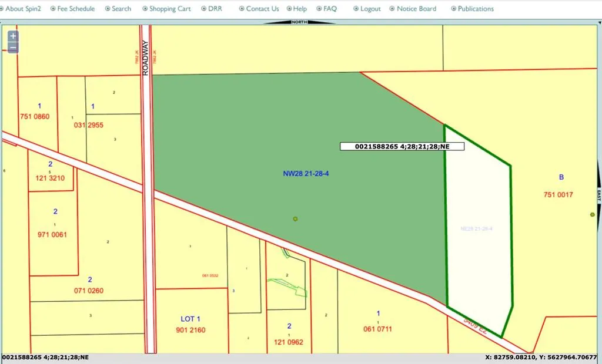Image resolution: width=602 pixels, height=364 pixels.
Task: Open the DRR link
Action: (x=215, y=8)
